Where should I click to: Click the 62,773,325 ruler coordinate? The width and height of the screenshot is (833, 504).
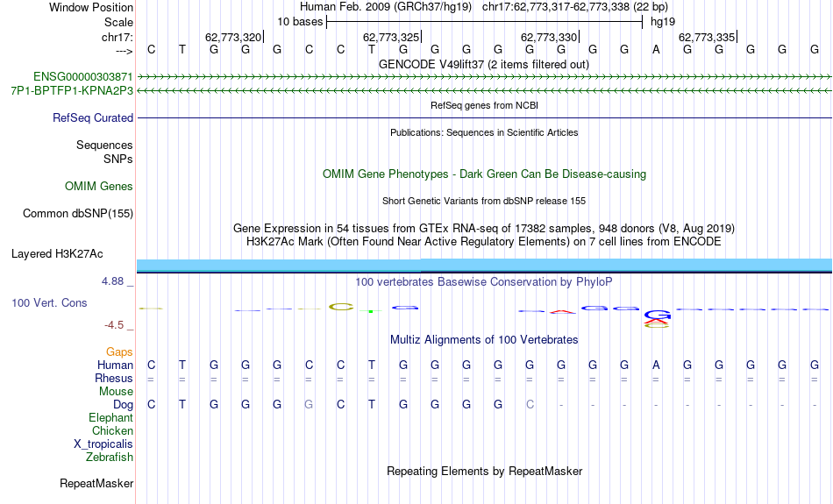391,37
